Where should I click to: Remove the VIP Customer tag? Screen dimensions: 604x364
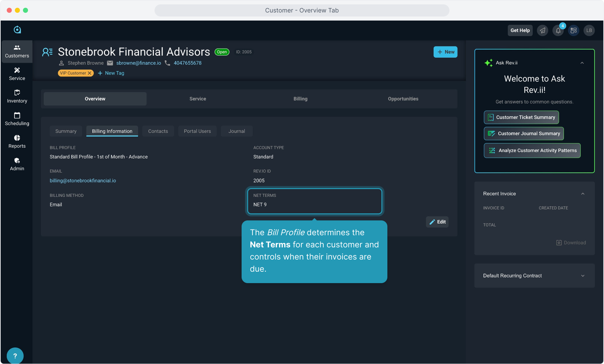90,73
